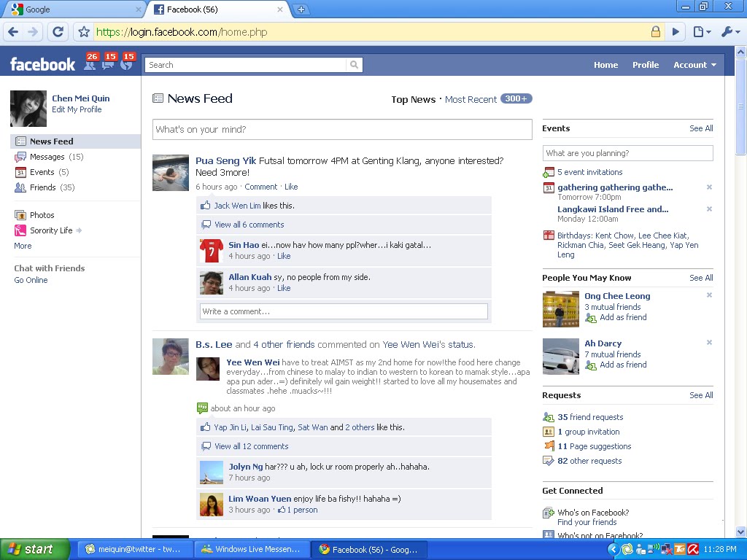Image resolution: width=747 pixels, height=560 pixels.
Task: Remove Ah Darcy suggestion
Action: click(x=709, y=343)
